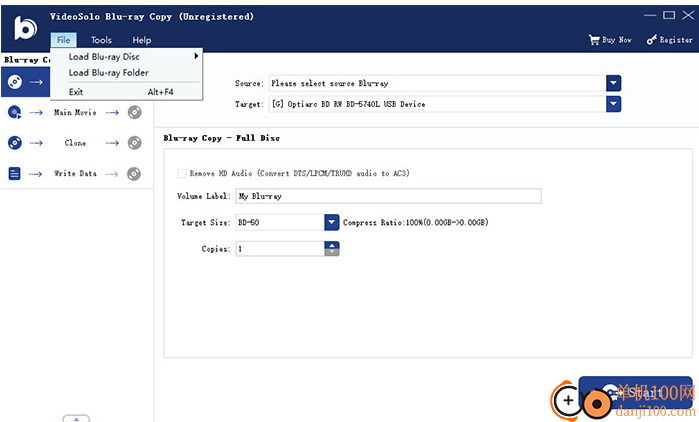Choose Load Blu-ray Folder menu item
Viewport: 699px width, 422px height.
pyautogui.click(x=126, y=73)
